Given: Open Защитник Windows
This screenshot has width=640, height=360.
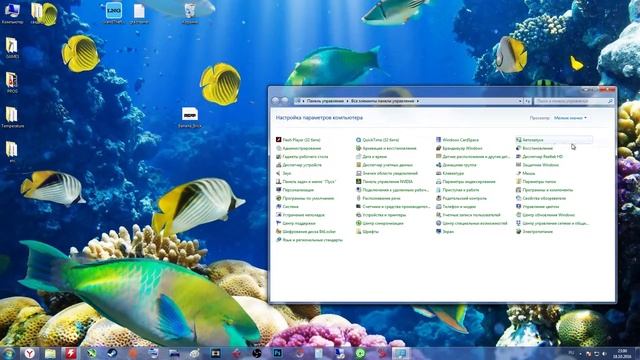Looking at the screenshot, I should [x=537, y=165].
